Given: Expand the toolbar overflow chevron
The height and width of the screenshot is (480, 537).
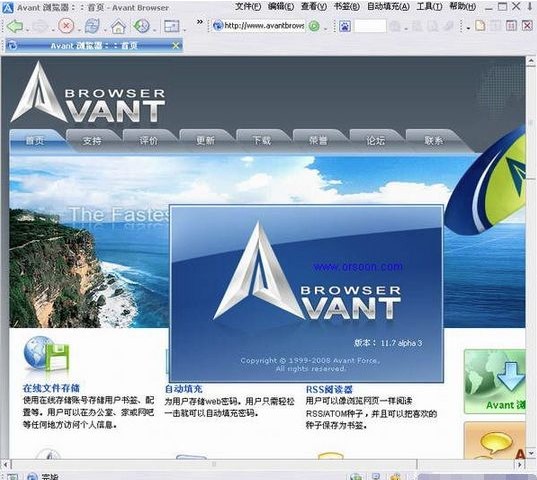Looking at the screenshot, I should click(200, 22).
